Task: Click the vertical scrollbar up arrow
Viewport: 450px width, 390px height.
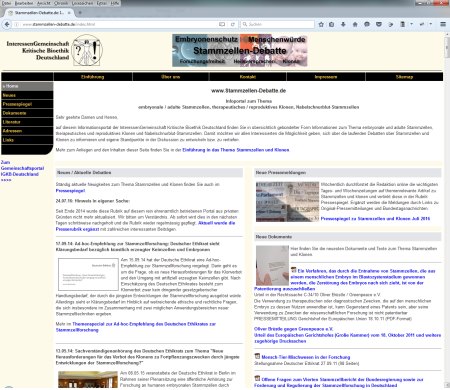Action: tap(447, 35)
